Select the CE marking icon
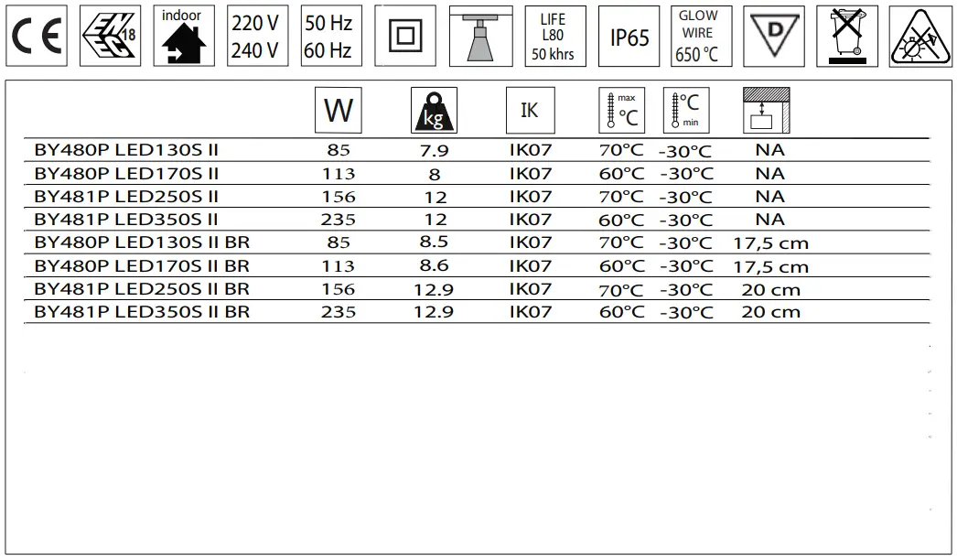The width and height of the screenshot is (957, 560). pos(36,36)
